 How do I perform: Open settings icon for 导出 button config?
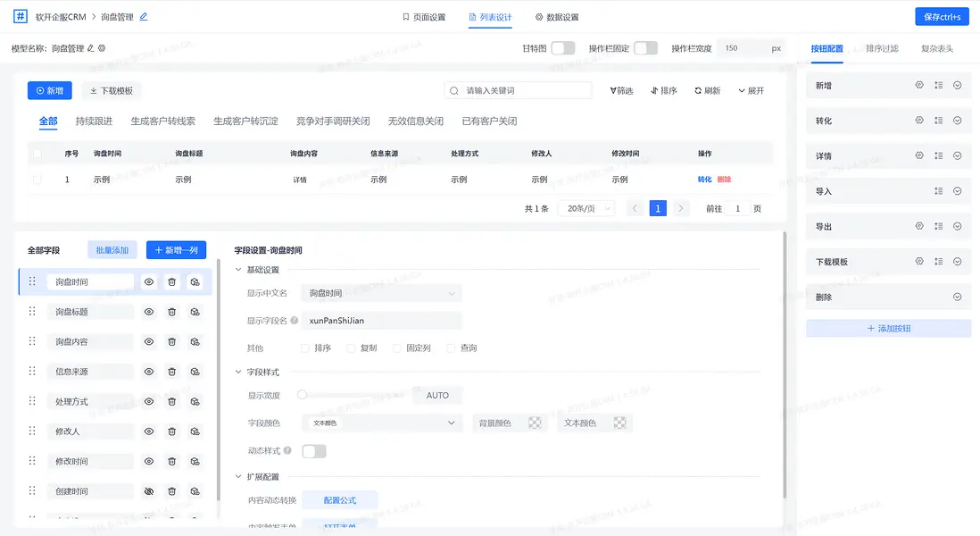tap(919, 226)
